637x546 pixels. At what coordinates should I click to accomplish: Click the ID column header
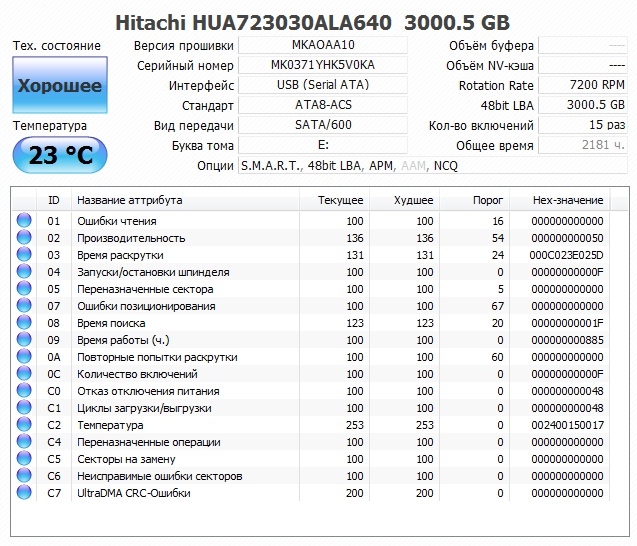pos(54,200)
